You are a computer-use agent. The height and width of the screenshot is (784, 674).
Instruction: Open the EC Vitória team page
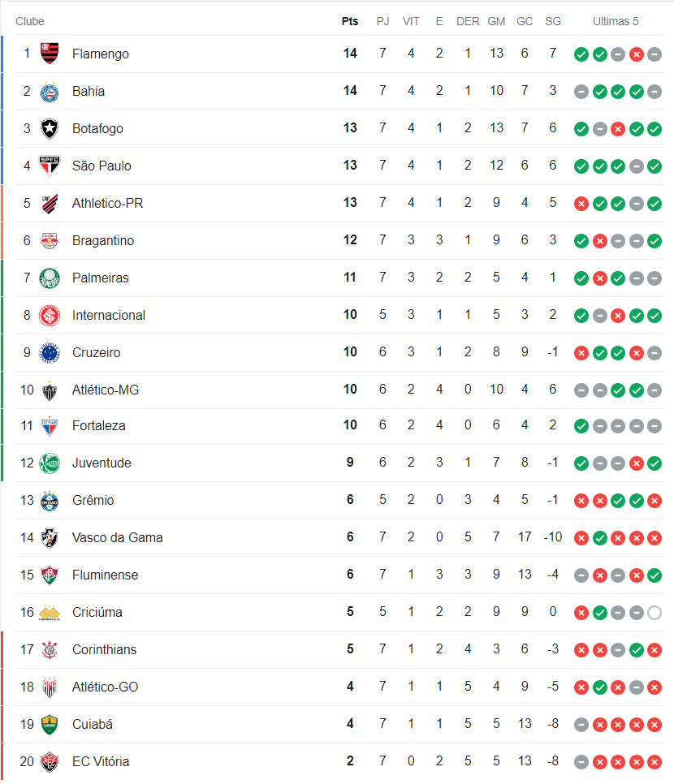[x=101, y=761]
